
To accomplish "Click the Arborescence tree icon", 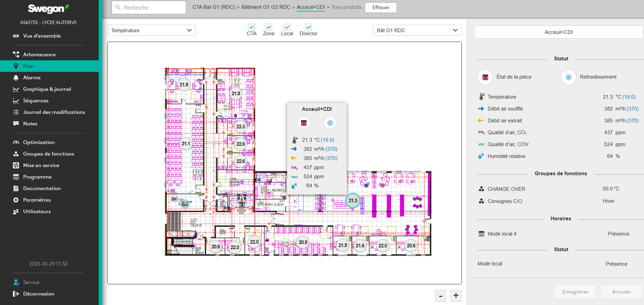I will point(16,55).
